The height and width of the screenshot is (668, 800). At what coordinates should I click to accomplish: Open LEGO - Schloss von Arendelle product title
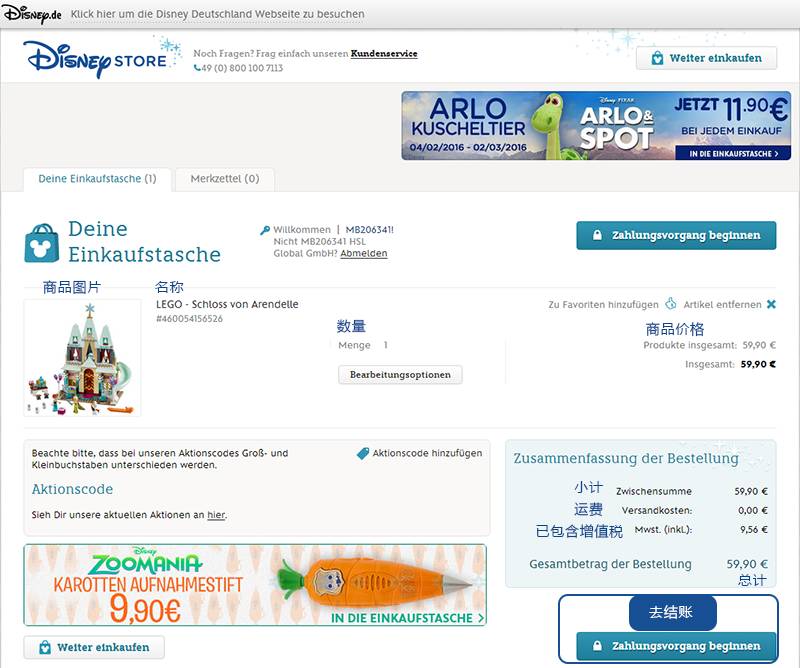[x=227, y=304]
